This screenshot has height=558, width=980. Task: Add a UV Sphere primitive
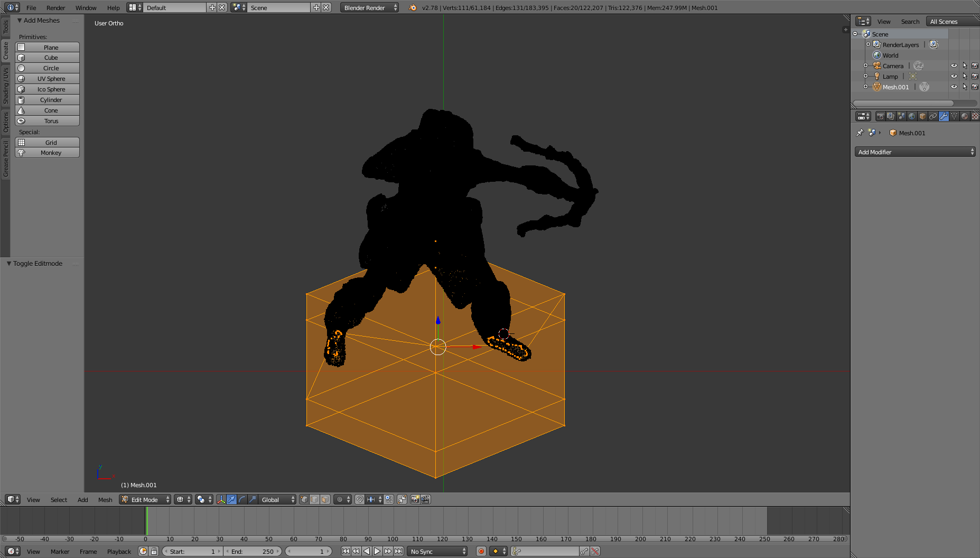pos(47,78)
